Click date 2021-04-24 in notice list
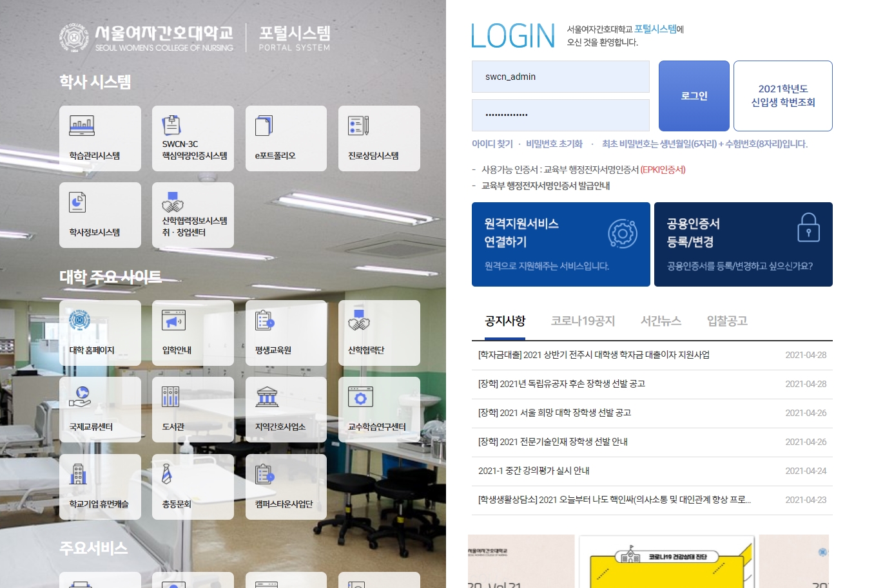 (x=806, y=471)
